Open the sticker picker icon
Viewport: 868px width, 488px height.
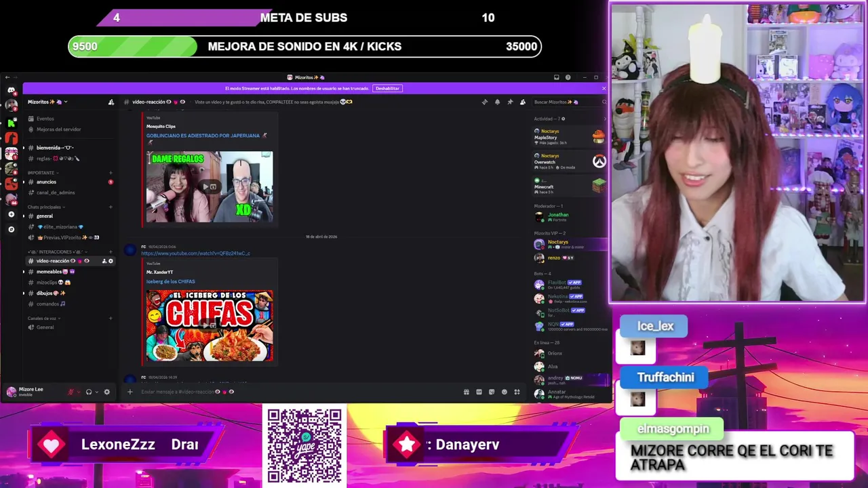[x=492, y=392]
